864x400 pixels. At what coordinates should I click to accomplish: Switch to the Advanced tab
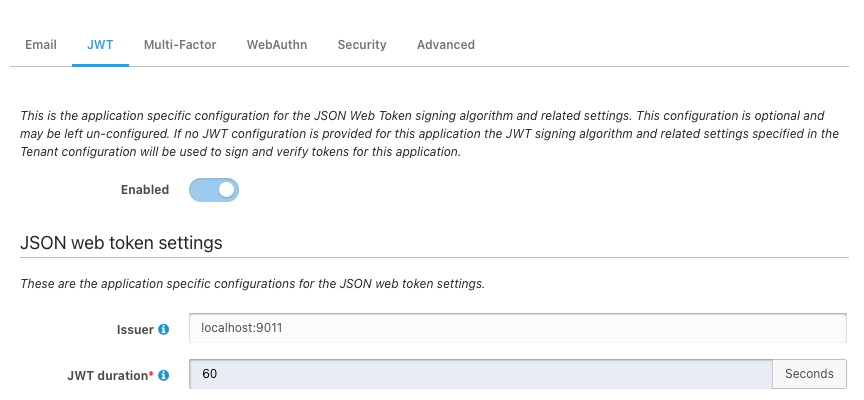[x=446, y=45]
